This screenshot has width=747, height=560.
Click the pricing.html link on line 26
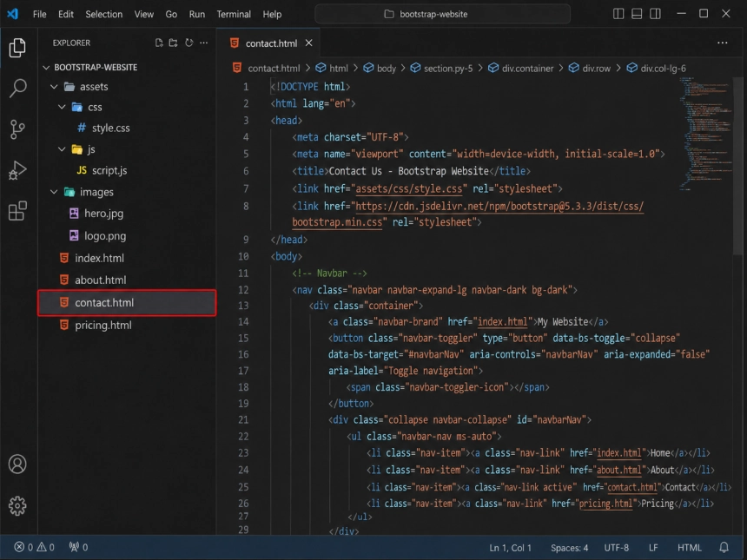coord(605,504)
